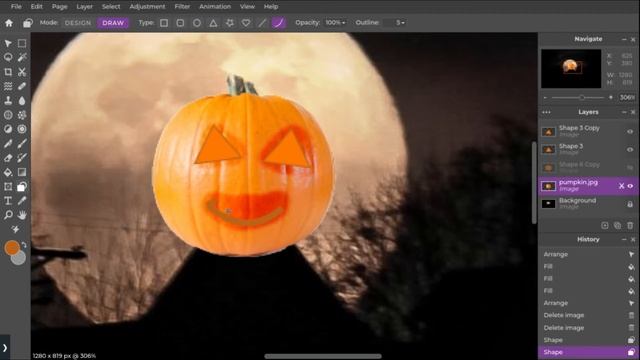Image resolution: width=640 pixels, height=360 pixels.
Task: Choose the curve shape type
Action: (279, 23)
